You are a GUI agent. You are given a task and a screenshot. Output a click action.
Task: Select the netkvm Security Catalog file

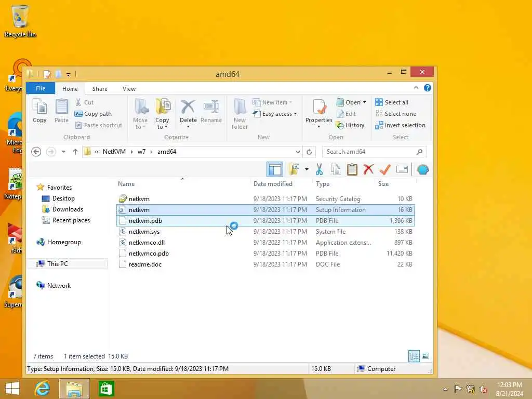click(265, 199)
